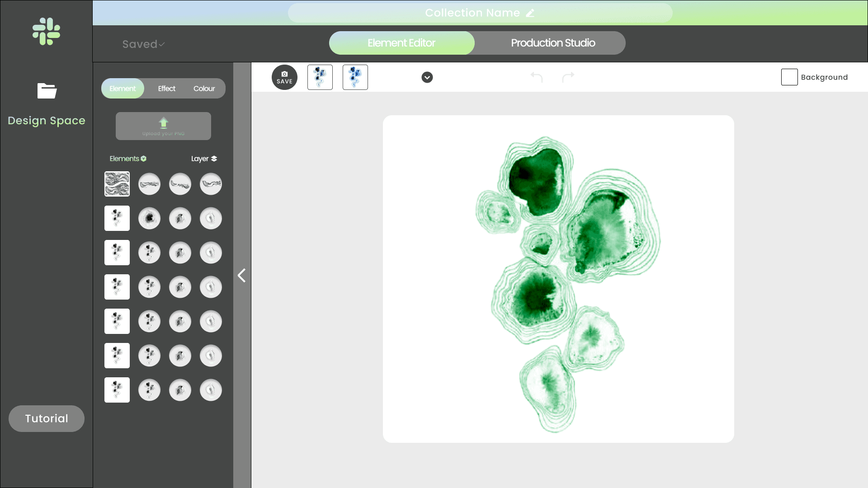Collapse the side panel with left chevron

pyautogui.click(x=242, y=275)
